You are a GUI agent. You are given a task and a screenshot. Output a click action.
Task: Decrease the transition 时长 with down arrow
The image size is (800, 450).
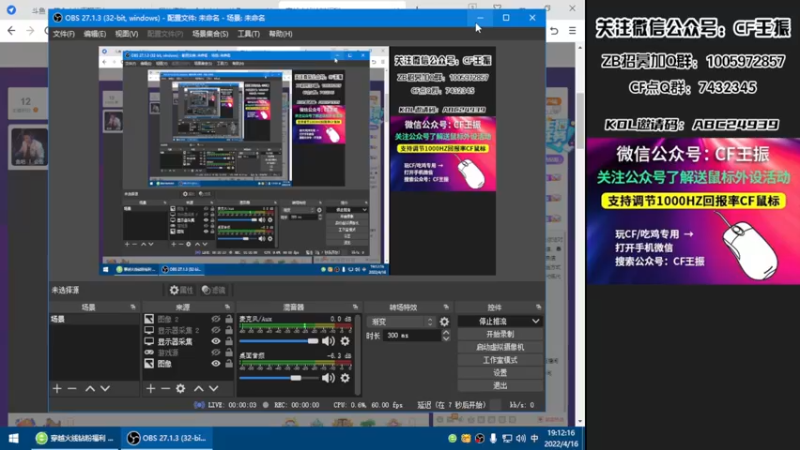coord(446,338)
